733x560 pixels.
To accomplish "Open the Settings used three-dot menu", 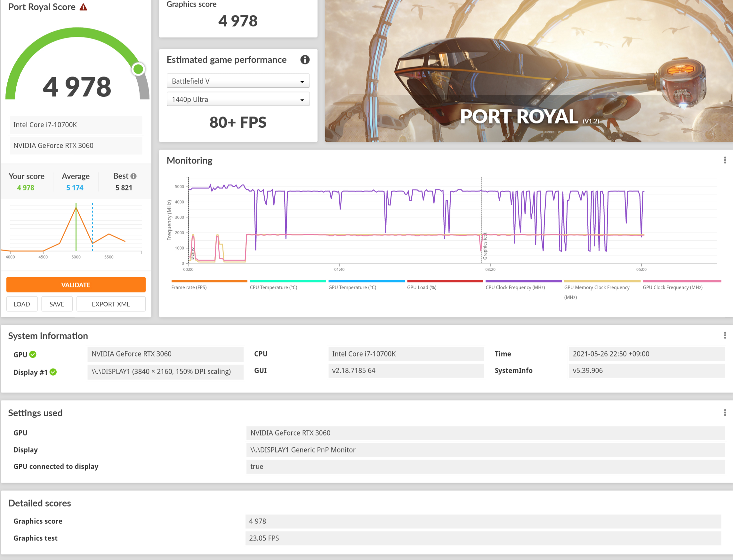I will pos(725,413).
